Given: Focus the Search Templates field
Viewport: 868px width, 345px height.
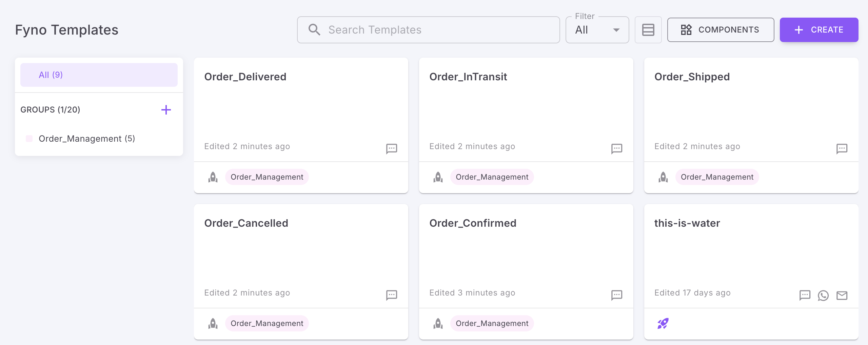Looking at the screenshot, I should pos(428,30).
